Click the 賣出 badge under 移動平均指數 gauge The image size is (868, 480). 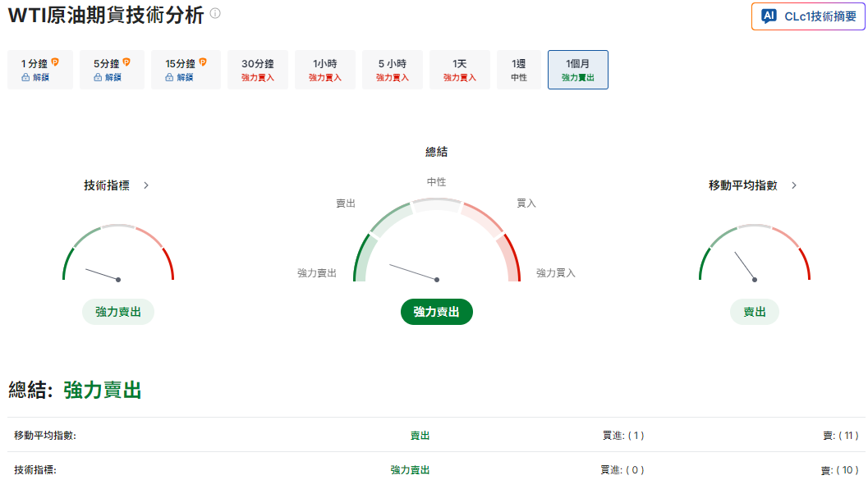click(x=754, y=312)
